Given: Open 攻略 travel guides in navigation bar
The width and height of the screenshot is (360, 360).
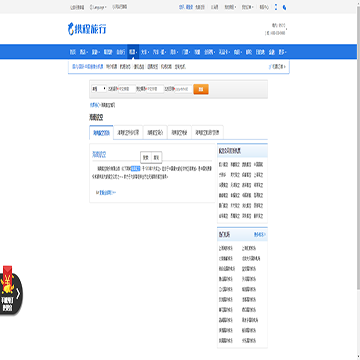Looking at the screenshot, I should [197, 52].
